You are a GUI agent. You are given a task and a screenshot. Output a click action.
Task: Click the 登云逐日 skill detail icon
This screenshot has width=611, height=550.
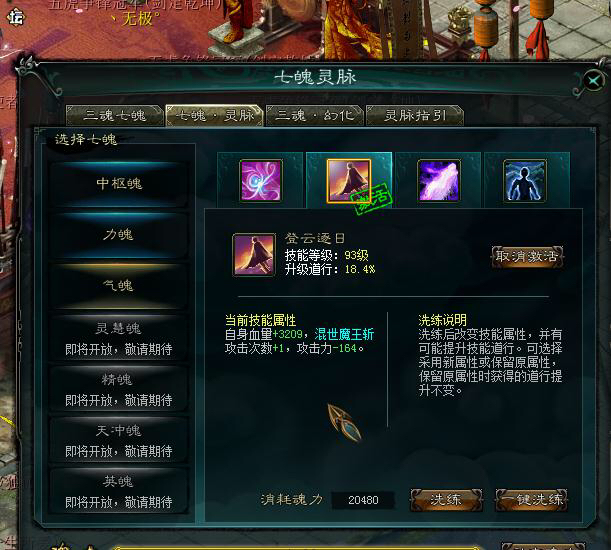[254, 255]
